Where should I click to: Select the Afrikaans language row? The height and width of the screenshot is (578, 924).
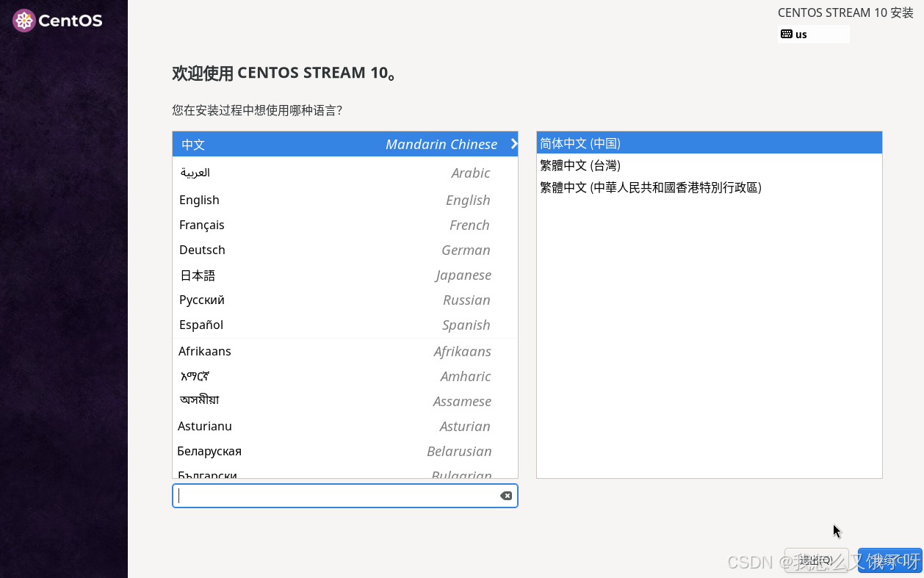click(x=345, y=351)
